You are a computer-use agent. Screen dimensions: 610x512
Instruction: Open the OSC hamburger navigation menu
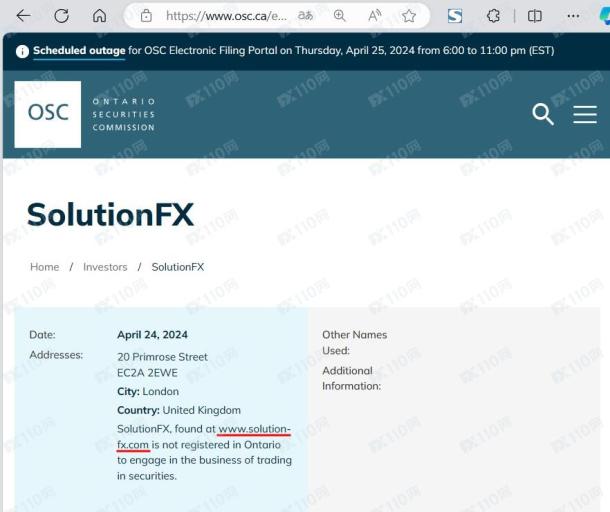(x=585, y=114)
